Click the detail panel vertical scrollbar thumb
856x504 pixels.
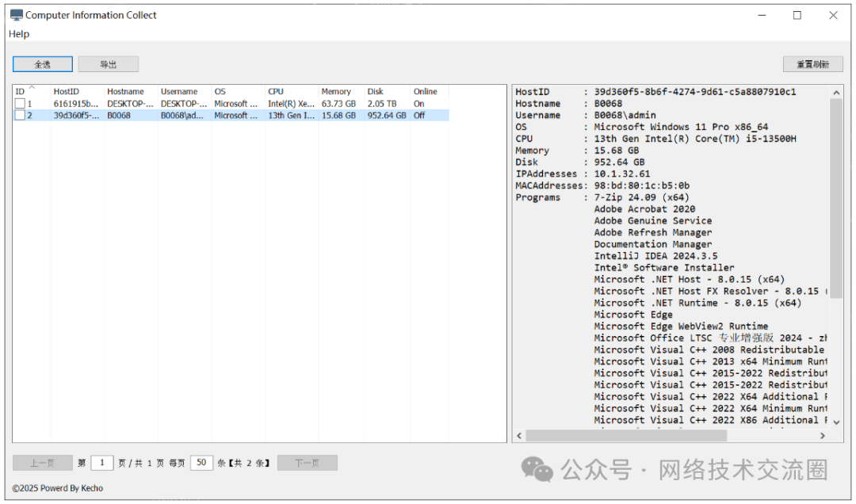[836, 198]
